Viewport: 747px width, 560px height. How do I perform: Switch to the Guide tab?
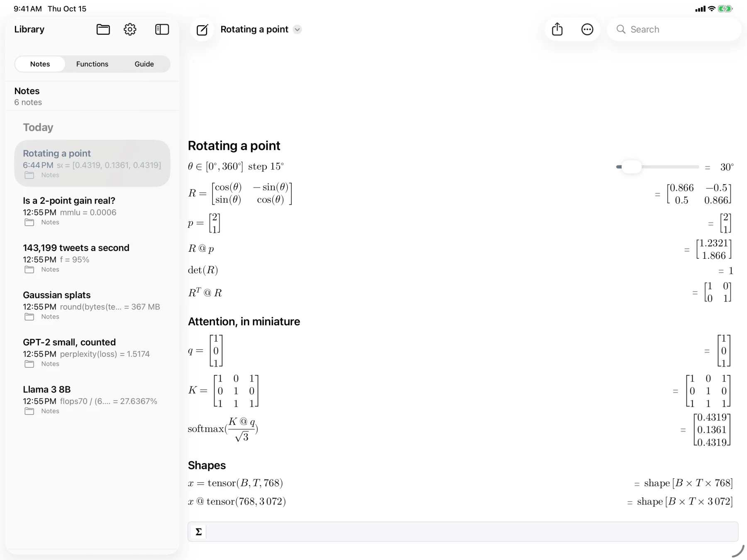coord(144,64)
